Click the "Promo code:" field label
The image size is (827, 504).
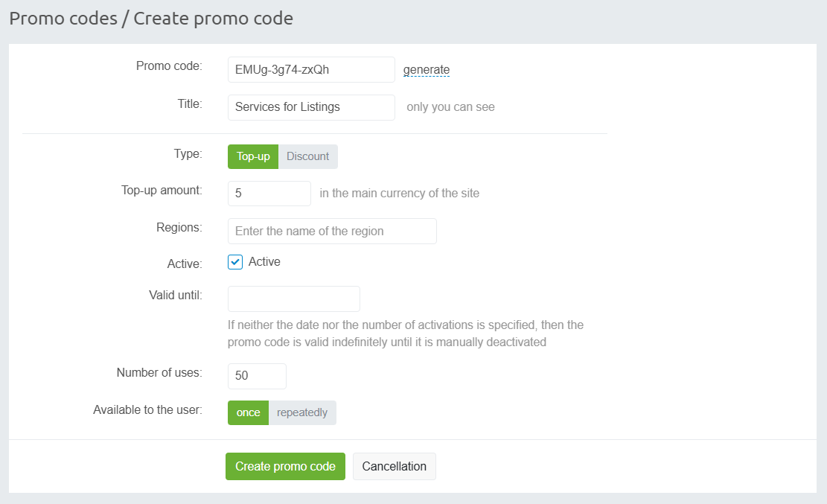(169, 66)
